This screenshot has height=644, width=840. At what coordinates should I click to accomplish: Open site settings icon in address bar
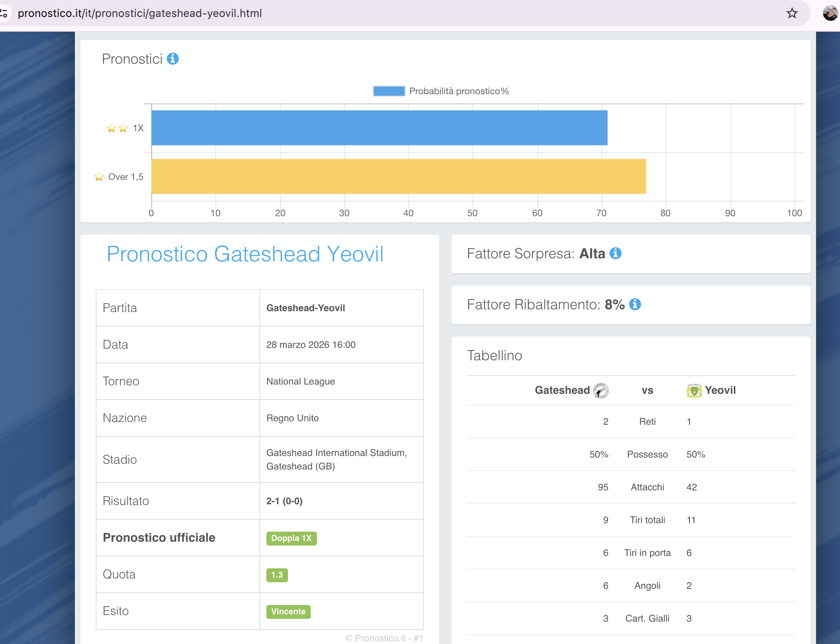[4, 13]
